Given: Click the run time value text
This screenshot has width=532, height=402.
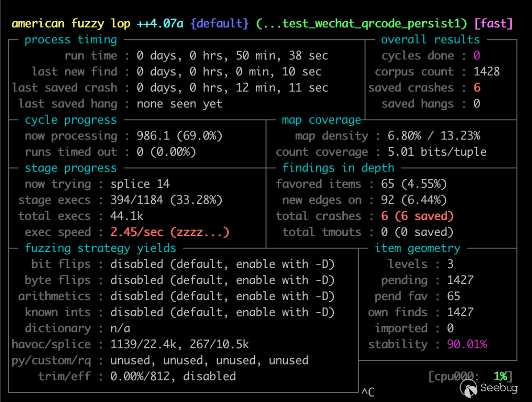Looking at the screenshot, I should 232,56.
